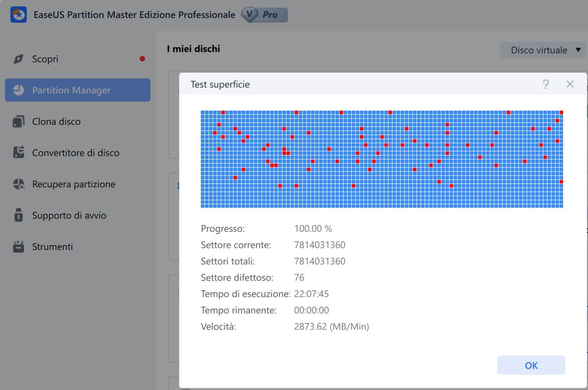588x390 pixels.
Task: Open the Disco virtuale dropdown
Action: [542, 50]
